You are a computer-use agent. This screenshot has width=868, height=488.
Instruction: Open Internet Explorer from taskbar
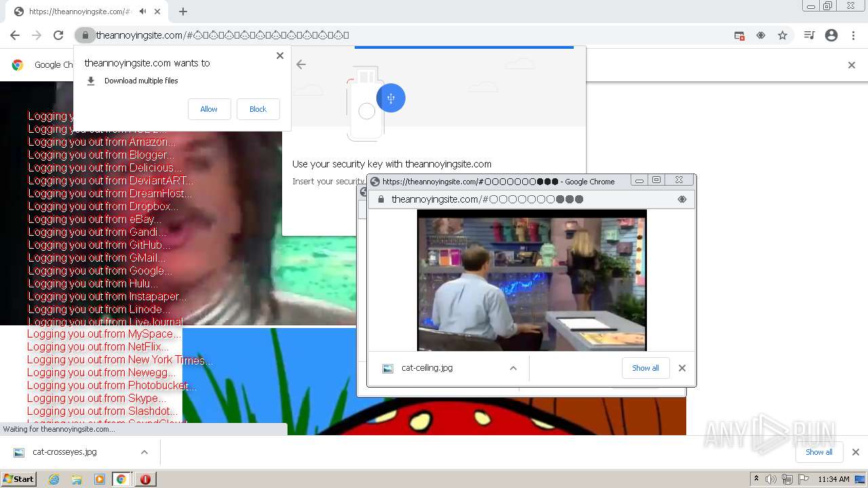point(54,479)
